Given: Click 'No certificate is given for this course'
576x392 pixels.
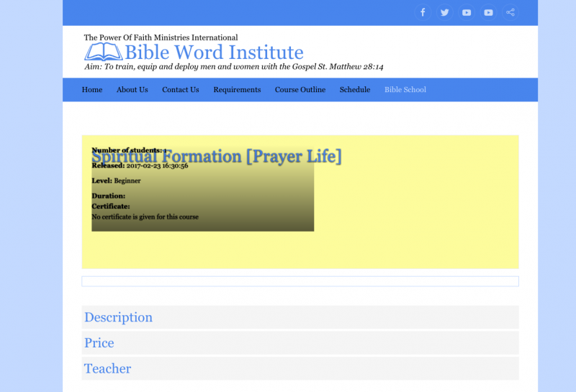Looking at the screenshot, I should [x=145, y=217].
